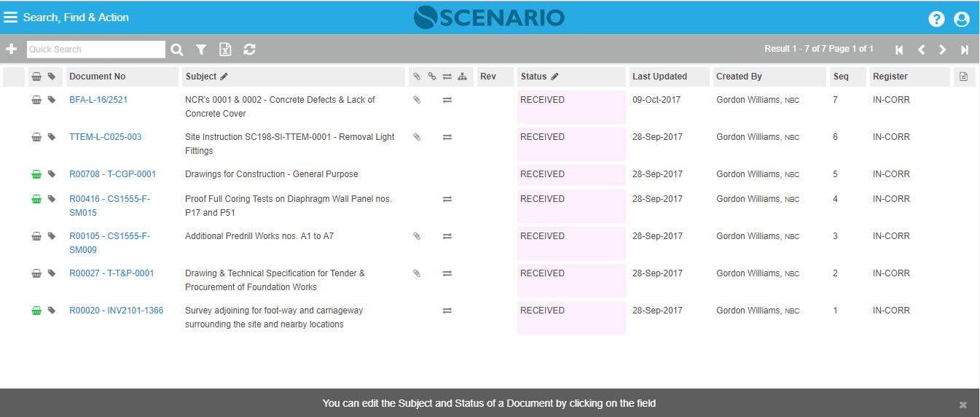Viewport: 980px width, 417px height.
Task: Click the tag icon on TTEM-L-C025-003 row
Action: click(52, 137)
